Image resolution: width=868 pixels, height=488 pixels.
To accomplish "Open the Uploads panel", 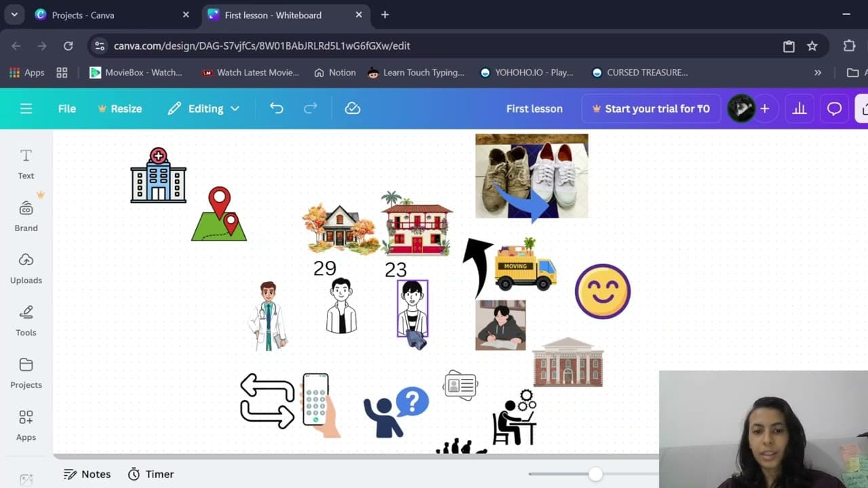I will pyautogui.click(x=26, y=268).
